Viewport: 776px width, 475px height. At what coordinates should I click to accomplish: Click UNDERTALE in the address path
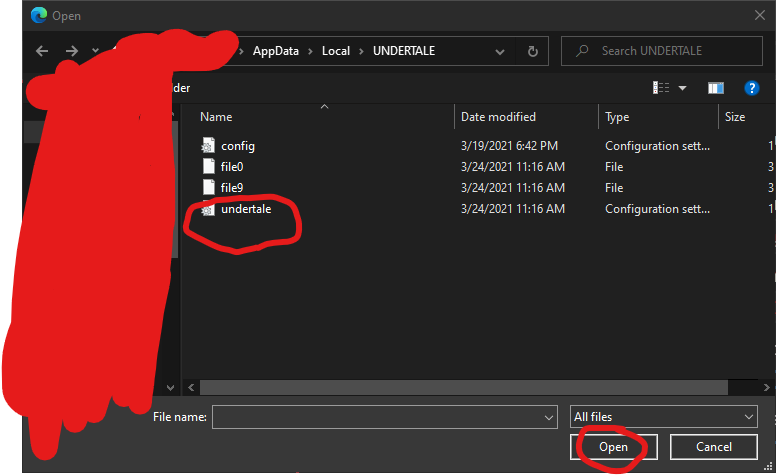(404, 51)
